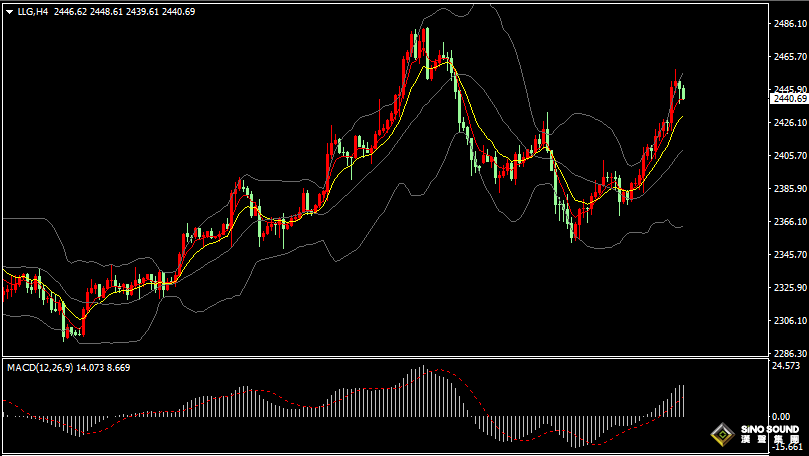Click the last MACD histogram bar on the right
The height and width of the screenshot is (456, 809).
[683, 400]
